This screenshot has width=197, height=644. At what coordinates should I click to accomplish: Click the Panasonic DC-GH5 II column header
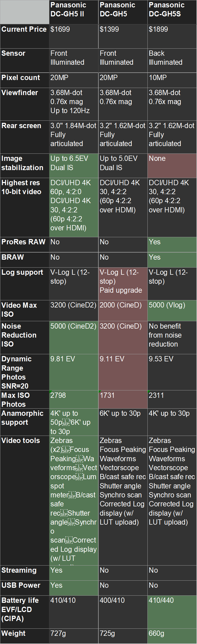coord(74,12)
